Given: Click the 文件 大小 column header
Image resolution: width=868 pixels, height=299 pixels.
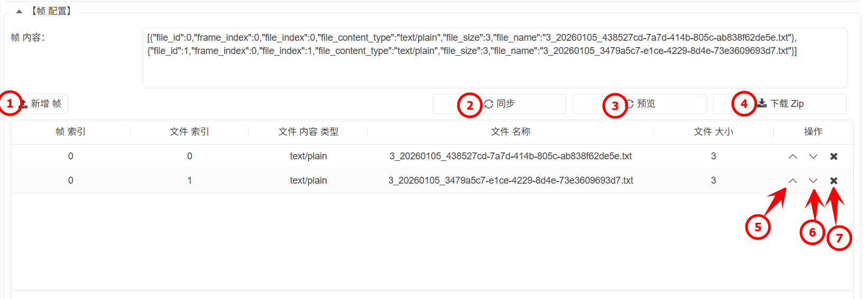Looking at the screenshot, I should (713, 132).
